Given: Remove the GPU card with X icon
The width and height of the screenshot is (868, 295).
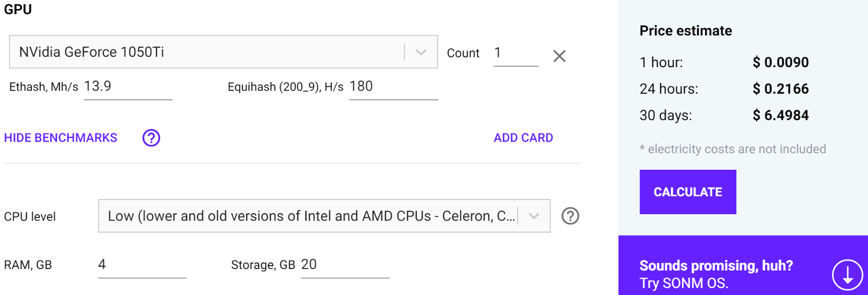Looking at the screenshot, I should coord(559,56).
